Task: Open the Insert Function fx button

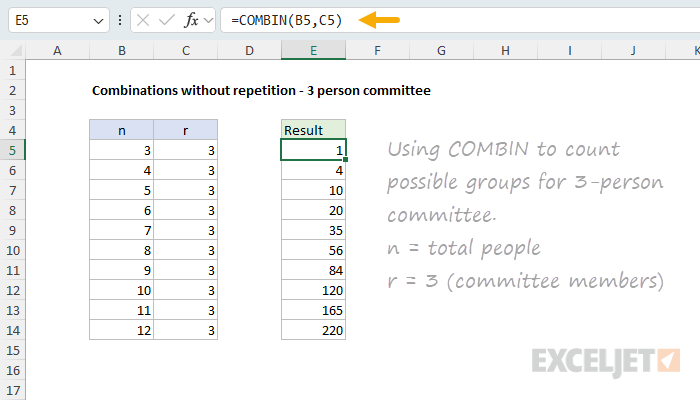Action: point(191,20)
